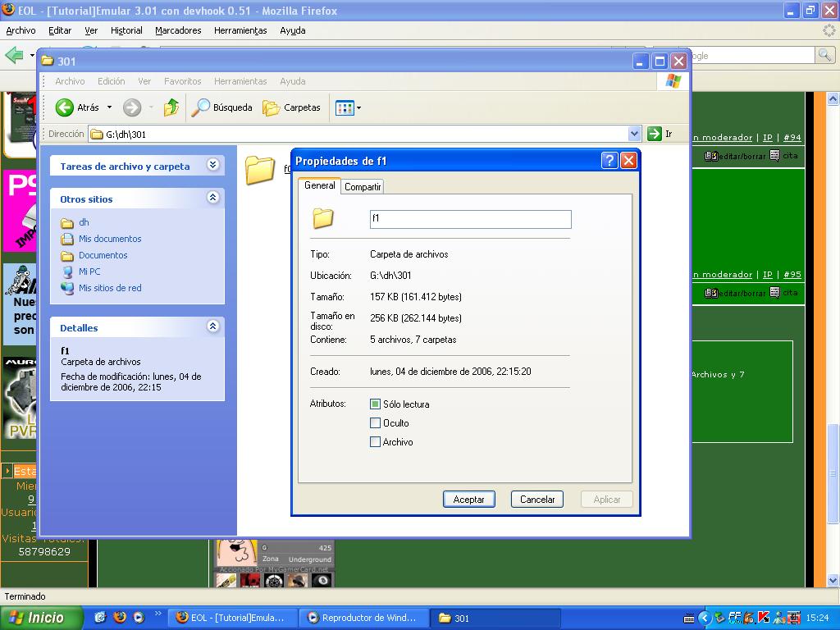840x630 pixels.
Task: Expand the Dirección address dropdown
Action: pyautogui.click(x=634, y=134)
